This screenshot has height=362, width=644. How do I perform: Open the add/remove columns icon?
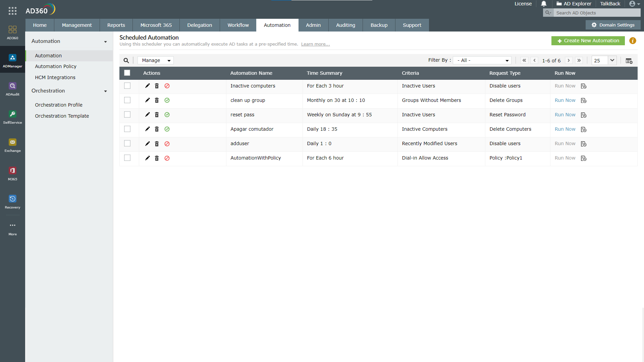[629, 61]
